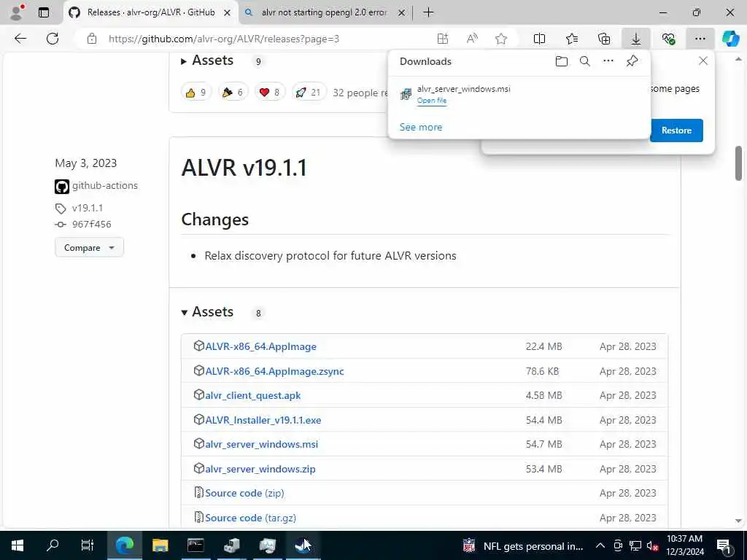Click the Restore button

click(x=676, y=131)
